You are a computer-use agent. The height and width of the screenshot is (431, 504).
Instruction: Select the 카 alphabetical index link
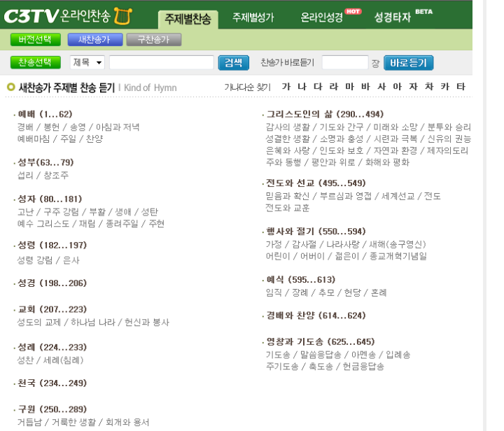445,87
